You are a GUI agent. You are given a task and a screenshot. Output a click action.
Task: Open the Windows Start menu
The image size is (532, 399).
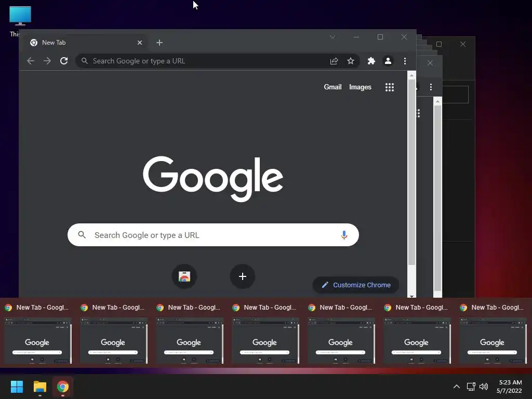point(17,387)
